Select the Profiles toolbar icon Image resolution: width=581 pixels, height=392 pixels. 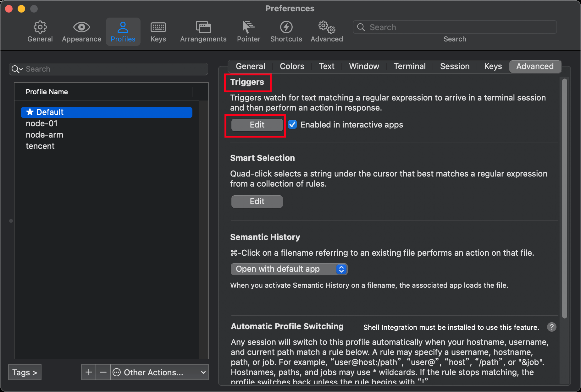point(123,31)
